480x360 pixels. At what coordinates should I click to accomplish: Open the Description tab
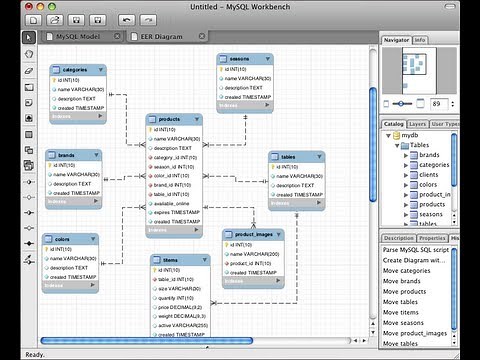[399, 238]
